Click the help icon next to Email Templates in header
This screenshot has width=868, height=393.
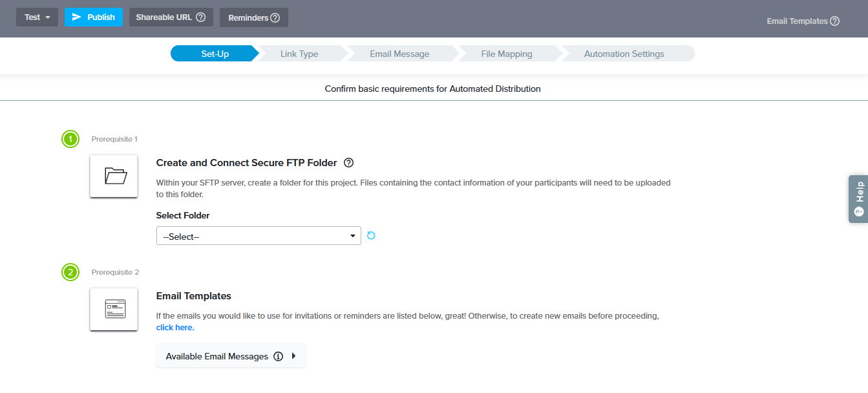click(x=834, y=21)
